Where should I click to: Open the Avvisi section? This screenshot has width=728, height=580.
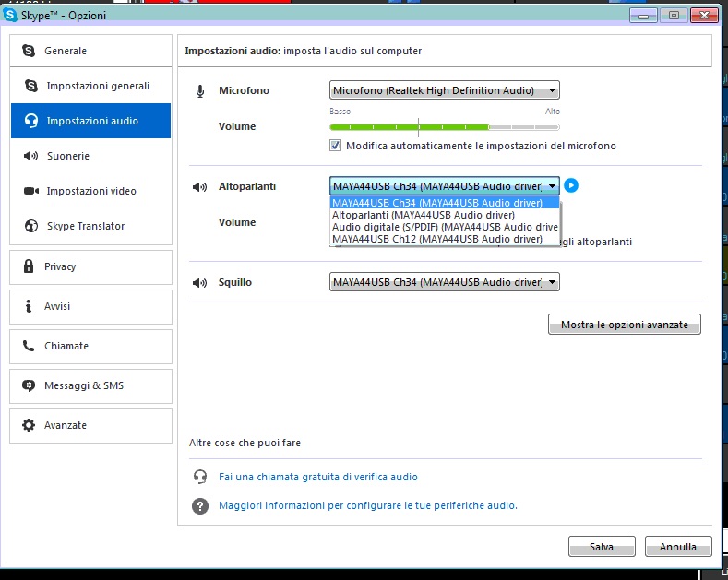(91, 307)
